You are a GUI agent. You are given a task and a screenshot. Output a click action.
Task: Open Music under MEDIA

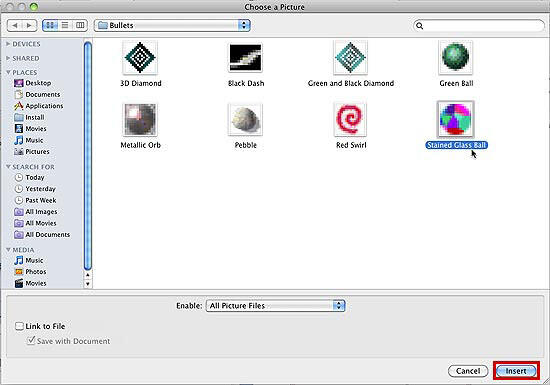click(x=29, y=261)
